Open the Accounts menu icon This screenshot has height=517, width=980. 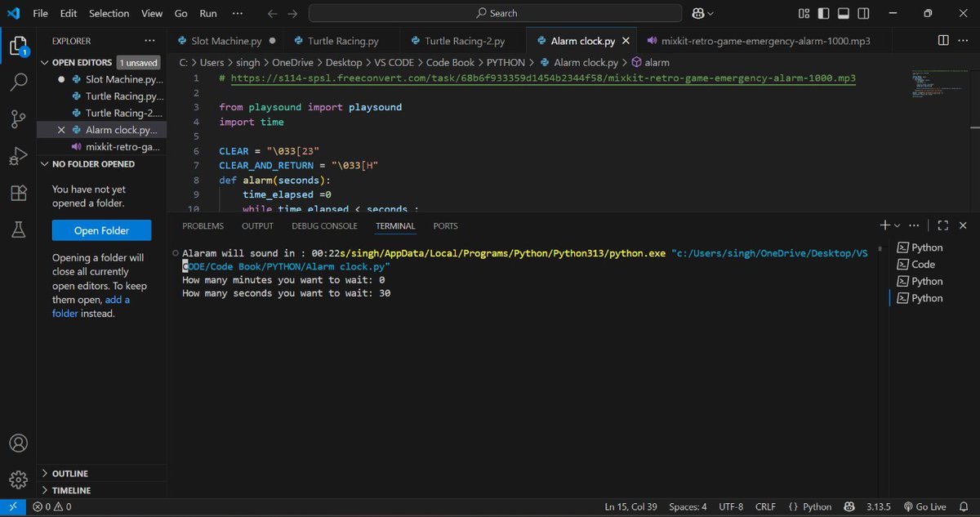point(18,443)
